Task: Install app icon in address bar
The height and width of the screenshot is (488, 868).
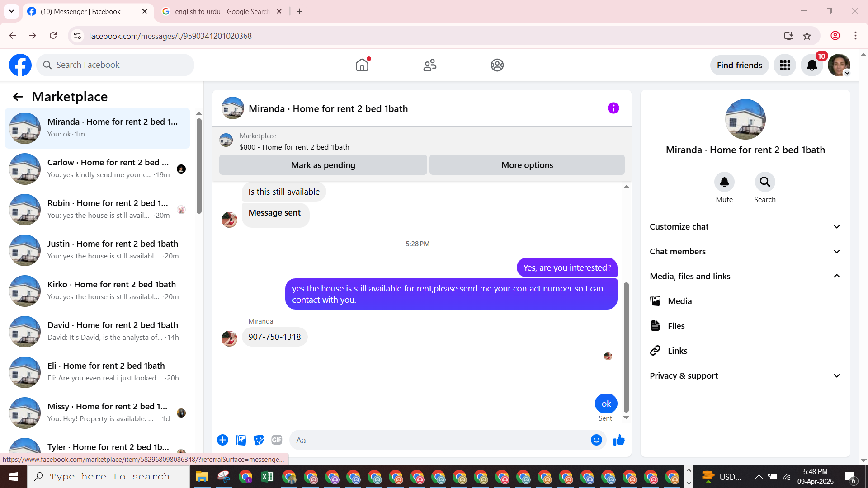Action: click(788, 36)
